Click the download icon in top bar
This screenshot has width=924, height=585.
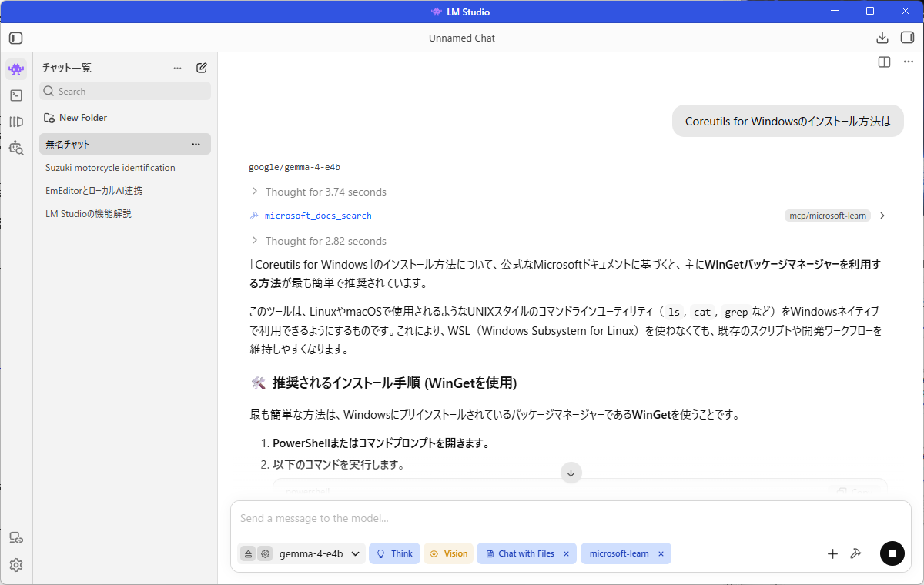882,38
